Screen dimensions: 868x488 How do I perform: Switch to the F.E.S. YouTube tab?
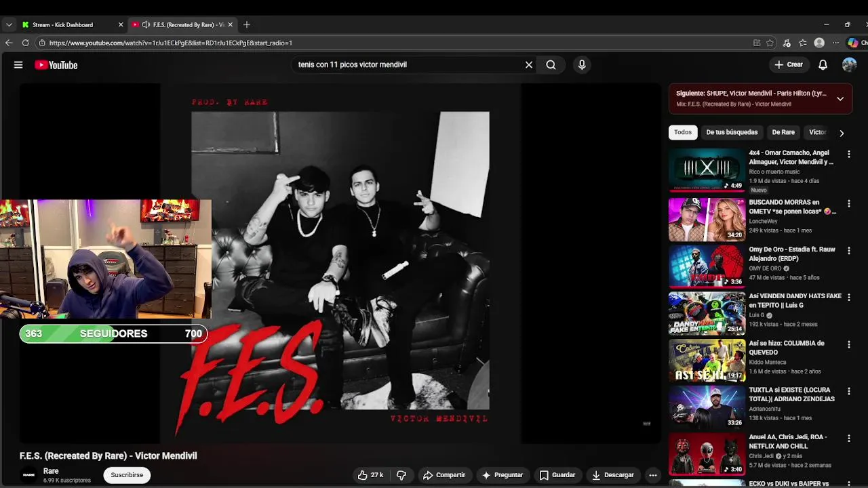coord(183,24)
